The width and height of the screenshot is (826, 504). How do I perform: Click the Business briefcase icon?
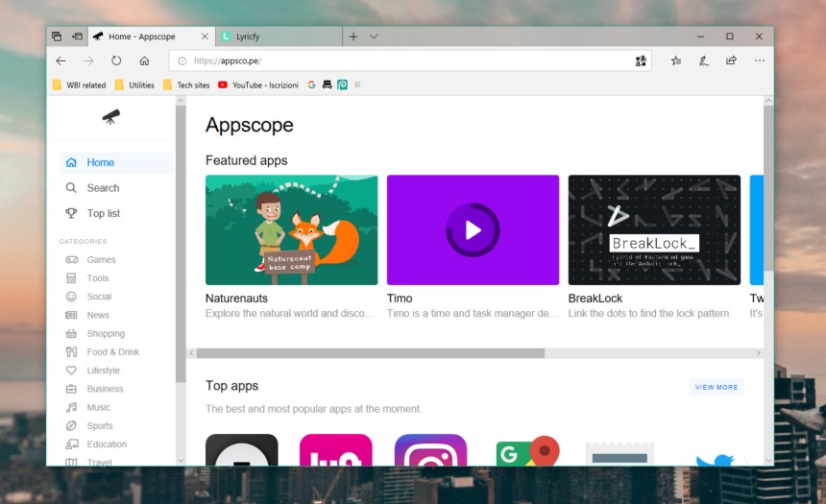pyautogui.click(x=71, y=389)
